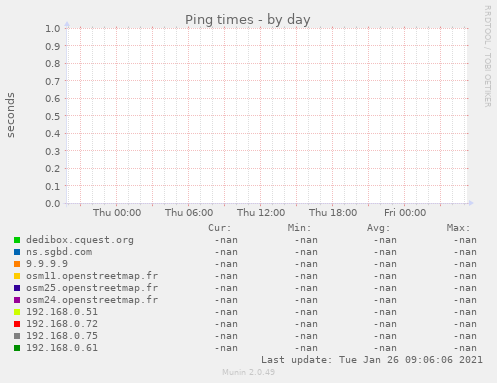Click the Avg: column header
497x383 pixels.
pos(379,228)
